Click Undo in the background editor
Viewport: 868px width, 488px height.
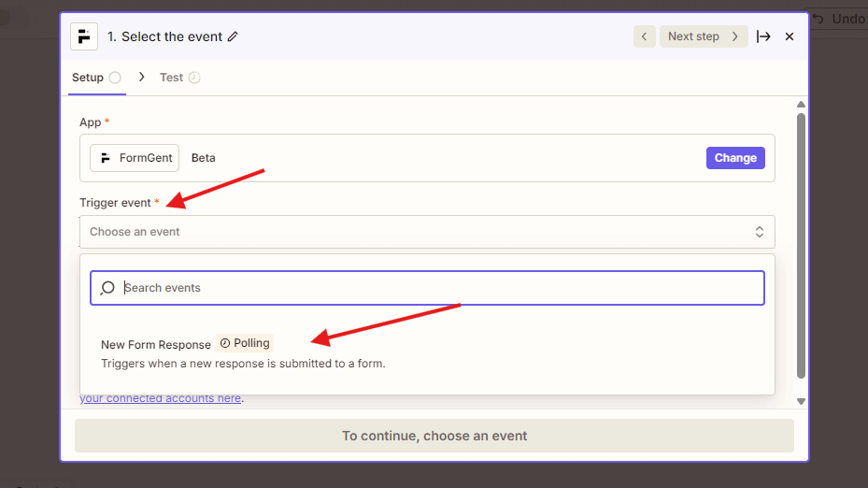(x=839, y=20)
